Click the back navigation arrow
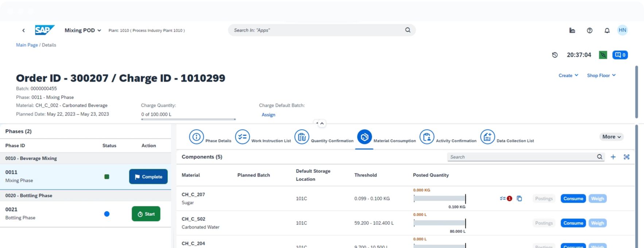Screen dimensions: 644x248 23,31
